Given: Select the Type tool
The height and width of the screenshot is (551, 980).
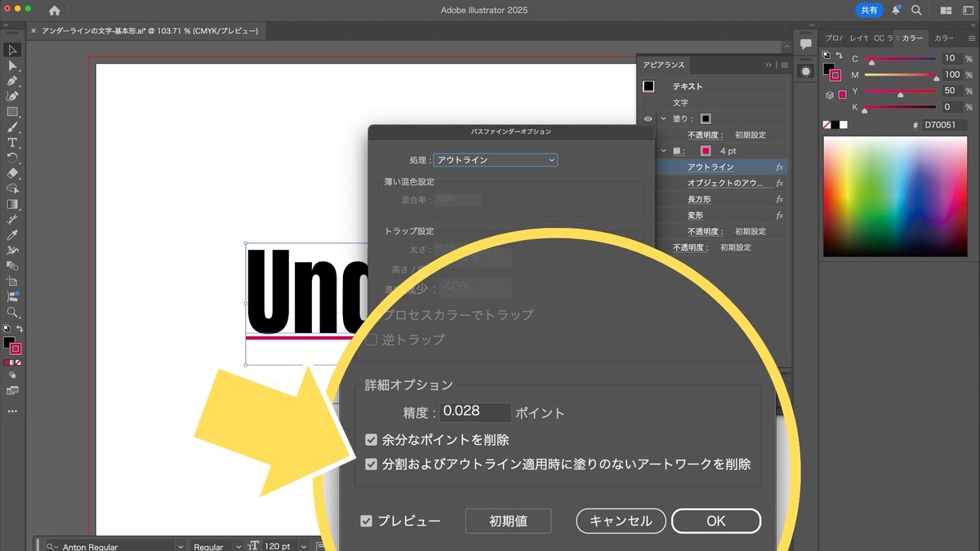Looking at the screenshot, I should pyautogui.click(x=12, y=143).
